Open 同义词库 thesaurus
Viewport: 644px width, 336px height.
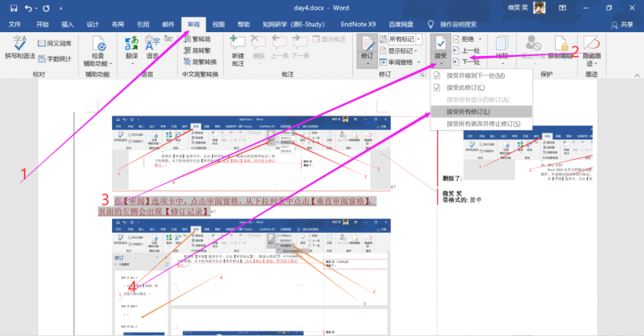pyautogui.click(x=55, y=43)
